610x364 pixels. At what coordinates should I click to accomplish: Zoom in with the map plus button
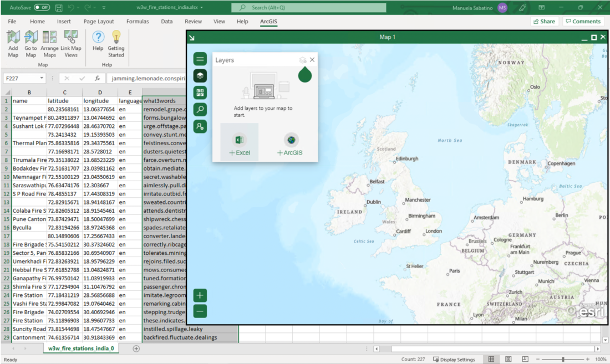[200, 295]
